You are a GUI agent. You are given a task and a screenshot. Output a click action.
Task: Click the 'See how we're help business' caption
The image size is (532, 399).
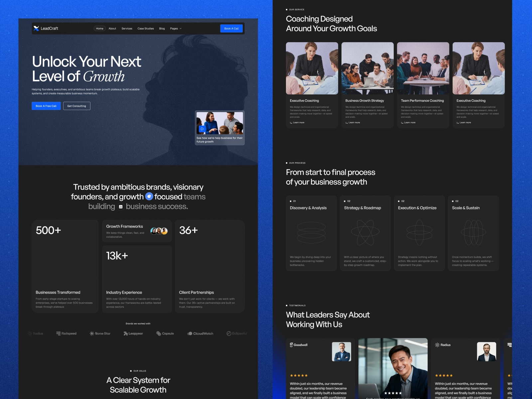coord(219,140)
